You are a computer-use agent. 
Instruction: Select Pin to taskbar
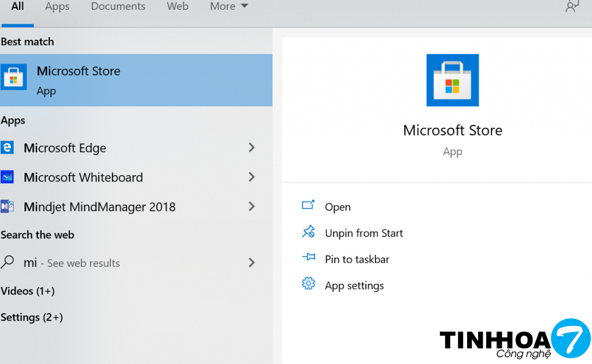[357, 259]
